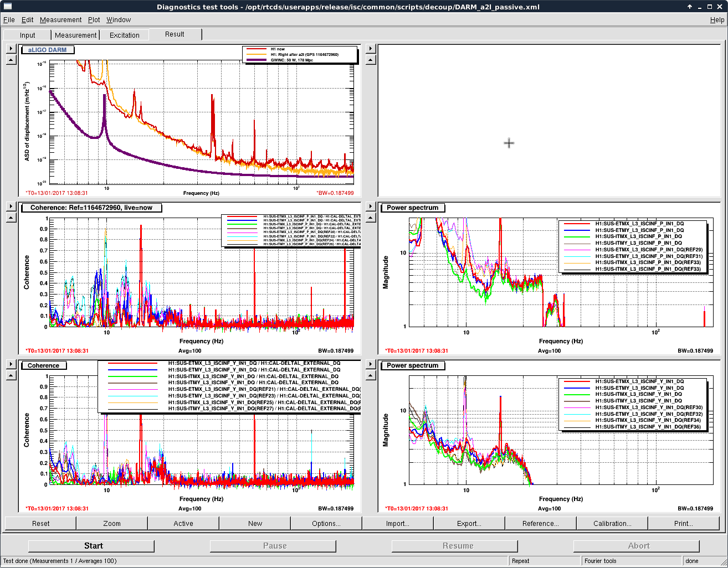Click the 'ASD of displacement (m/Hz^1/2)' axis label

(x=26, y=122)
